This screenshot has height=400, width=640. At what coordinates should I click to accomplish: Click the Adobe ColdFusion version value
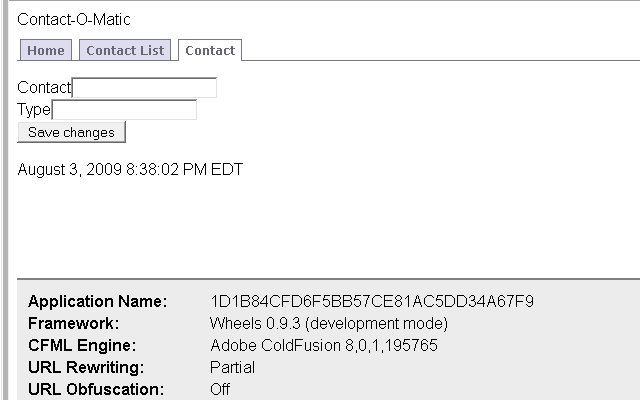[324, 345]
